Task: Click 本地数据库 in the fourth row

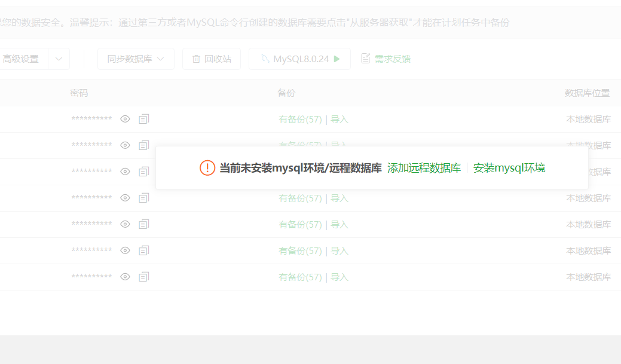Action: tap(589, 198)
